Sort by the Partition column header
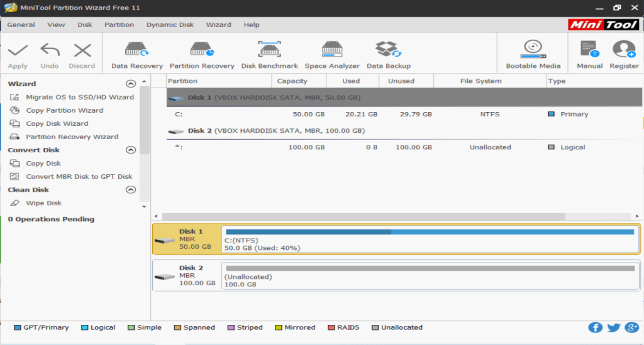The height and width of the screenshot is (345, 644). tap(219, 81)
